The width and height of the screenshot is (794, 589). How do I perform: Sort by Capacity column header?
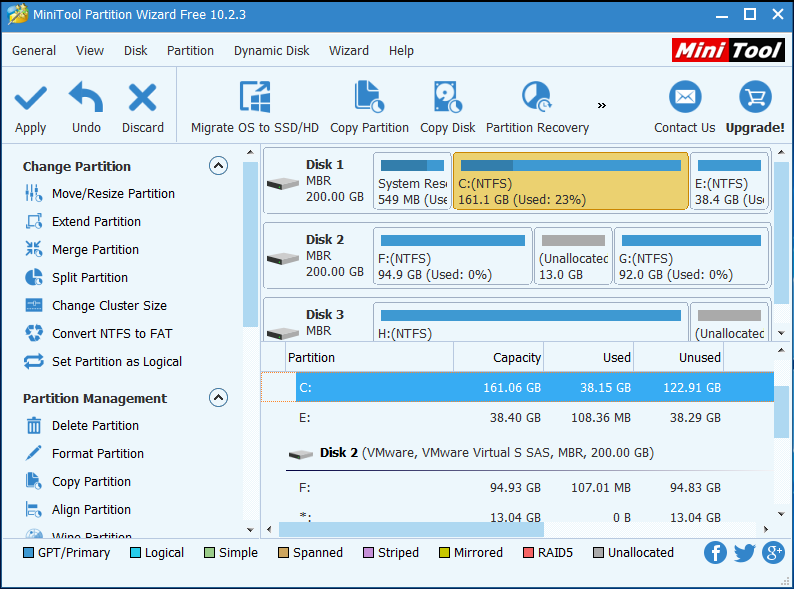pos(498,358)
